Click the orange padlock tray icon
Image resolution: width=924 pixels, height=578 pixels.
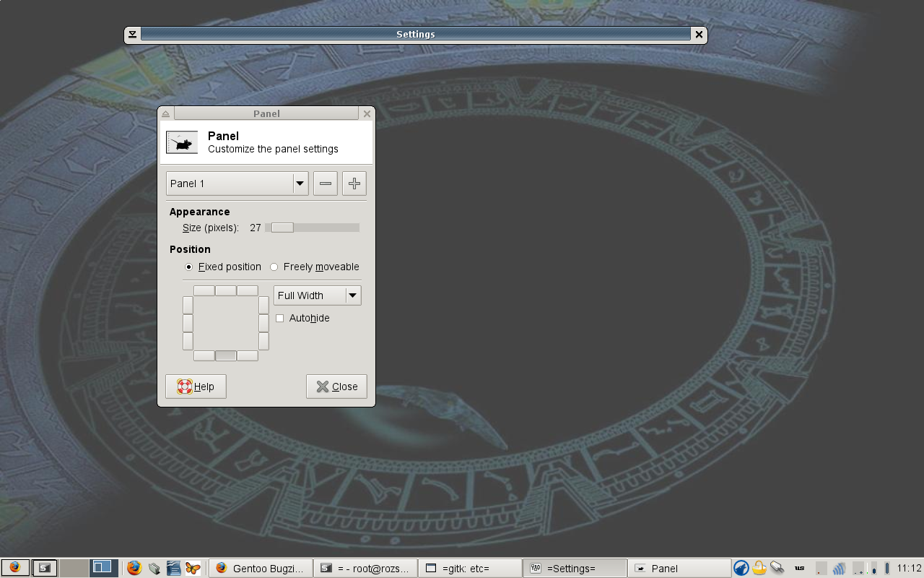[759, 569]
